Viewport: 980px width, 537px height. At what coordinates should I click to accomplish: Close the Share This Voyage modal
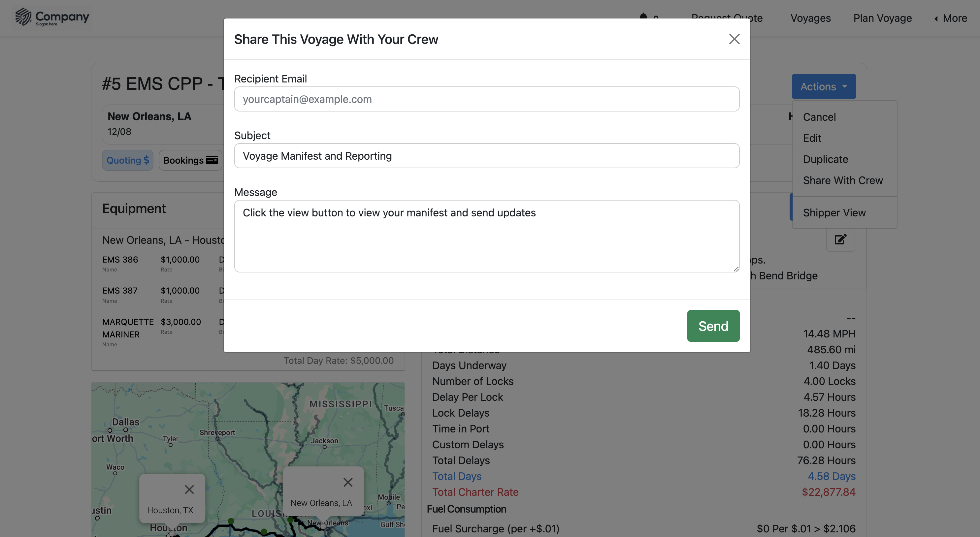click(734, 39)
